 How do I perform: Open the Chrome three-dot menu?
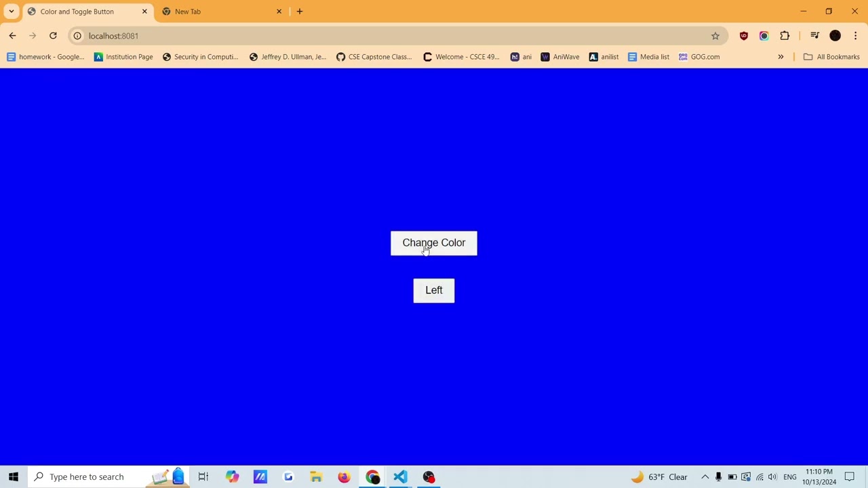coord(856,36)
